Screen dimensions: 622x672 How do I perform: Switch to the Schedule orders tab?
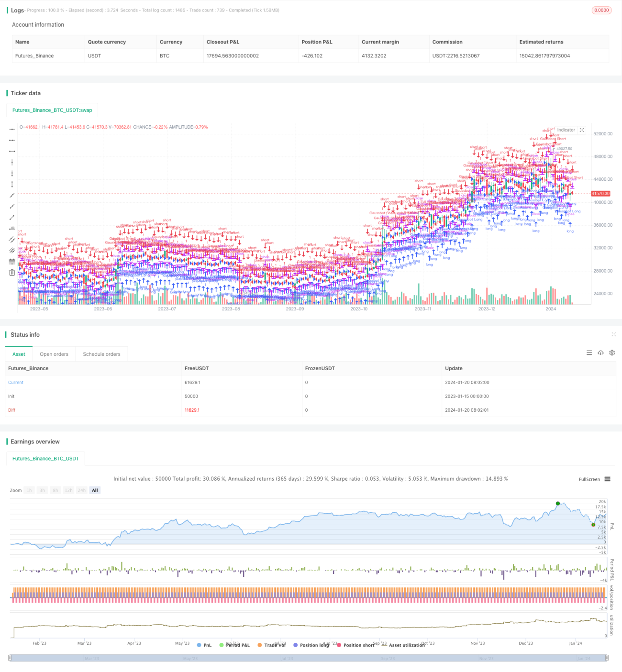point(101,354)
